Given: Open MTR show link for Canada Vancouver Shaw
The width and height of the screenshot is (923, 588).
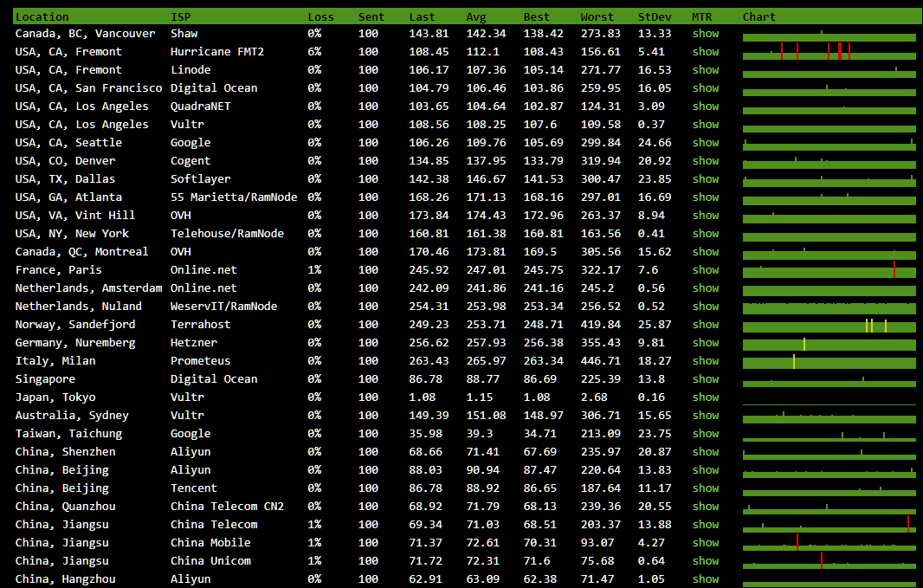Looking at the screenshot, I should (x=705, y=34).
